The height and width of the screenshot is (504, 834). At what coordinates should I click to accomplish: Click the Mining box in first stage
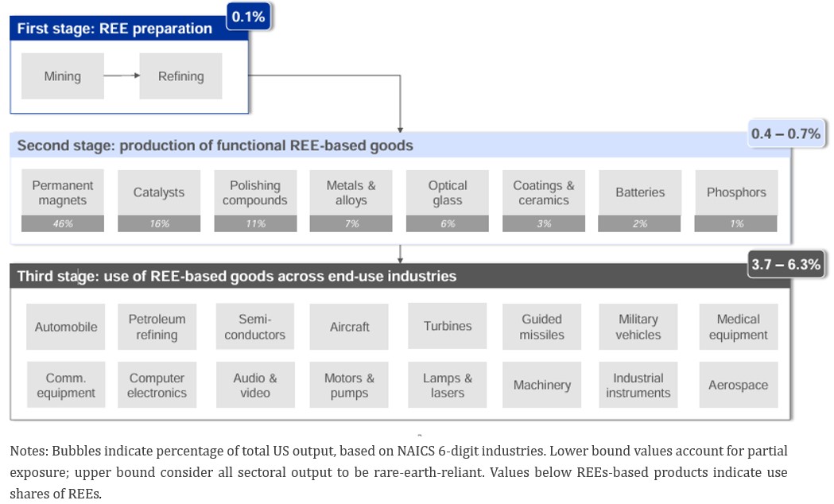62,76
